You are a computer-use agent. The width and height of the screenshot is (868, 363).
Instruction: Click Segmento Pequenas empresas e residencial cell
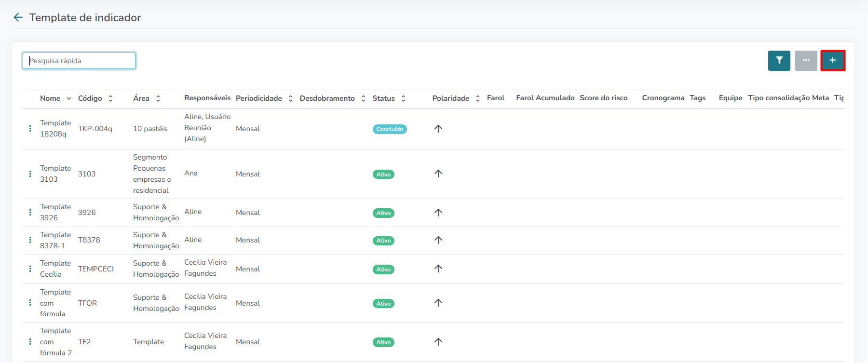coord(152,174)
